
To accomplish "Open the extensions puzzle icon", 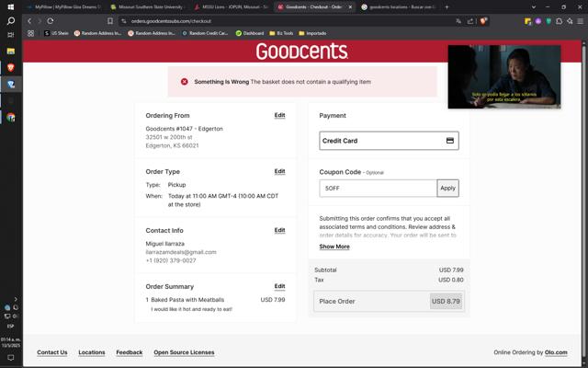I will 560,21.
